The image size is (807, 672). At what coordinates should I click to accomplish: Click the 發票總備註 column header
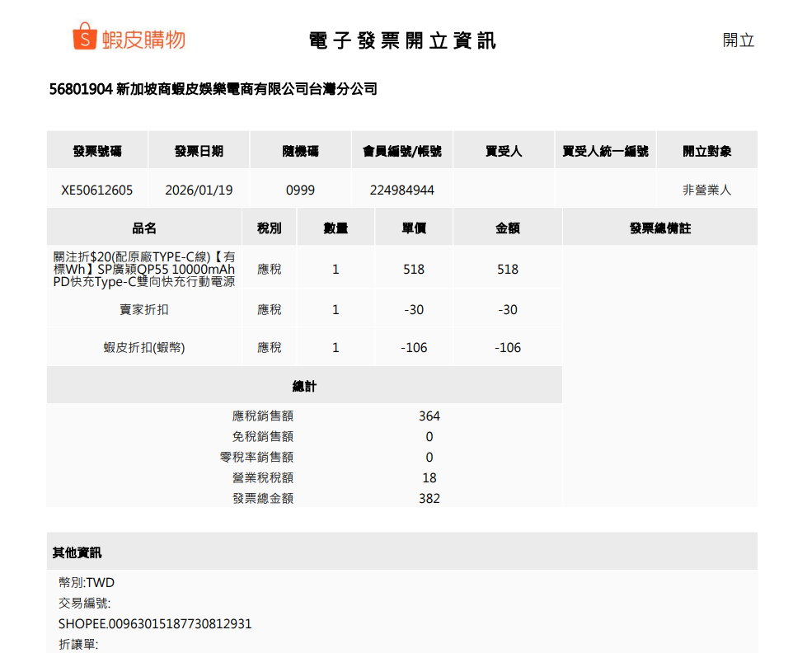click(x=659, y=228)
